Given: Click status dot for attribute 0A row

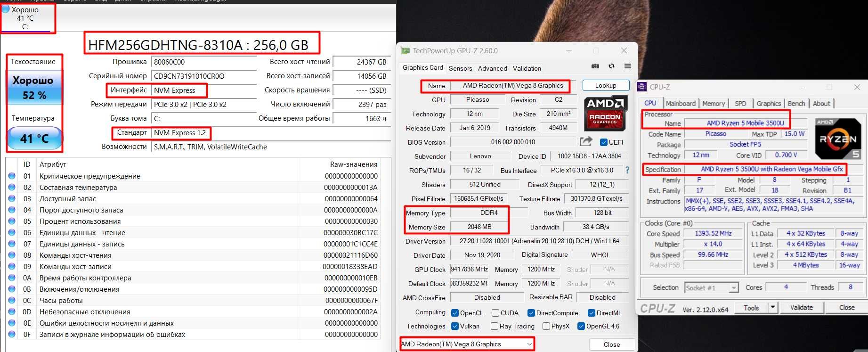Looking at the screenshot, I should (x=12, y=278).
